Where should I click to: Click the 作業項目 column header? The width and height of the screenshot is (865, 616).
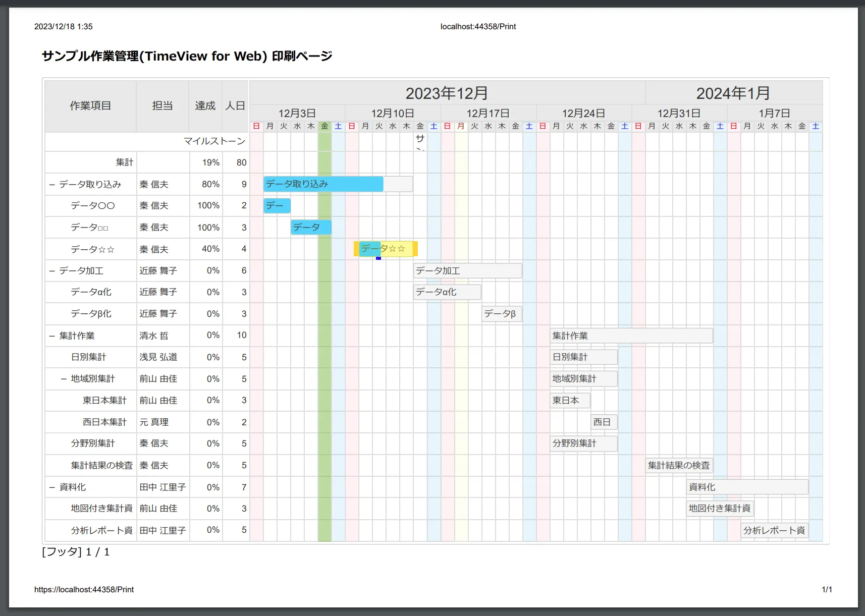(90, 106)
